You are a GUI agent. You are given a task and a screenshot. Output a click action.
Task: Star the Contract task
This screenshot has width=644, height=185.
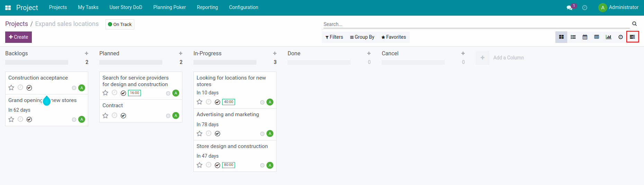pos(106,115)
